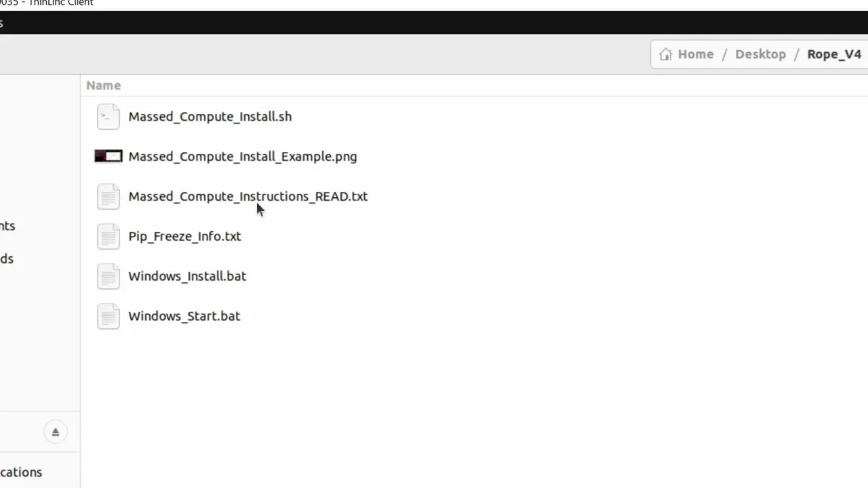
Task: Select the Windows_Install.bat file icon
Action: click(108, 277)
